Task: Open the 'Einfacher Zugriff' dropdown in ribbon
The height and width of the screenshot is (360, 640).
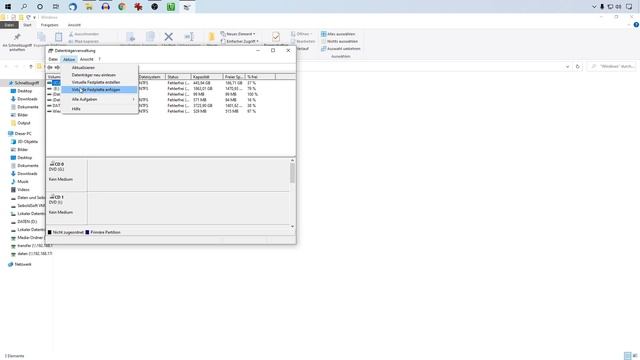Action: pyautogui.click(x=240, y=41)
